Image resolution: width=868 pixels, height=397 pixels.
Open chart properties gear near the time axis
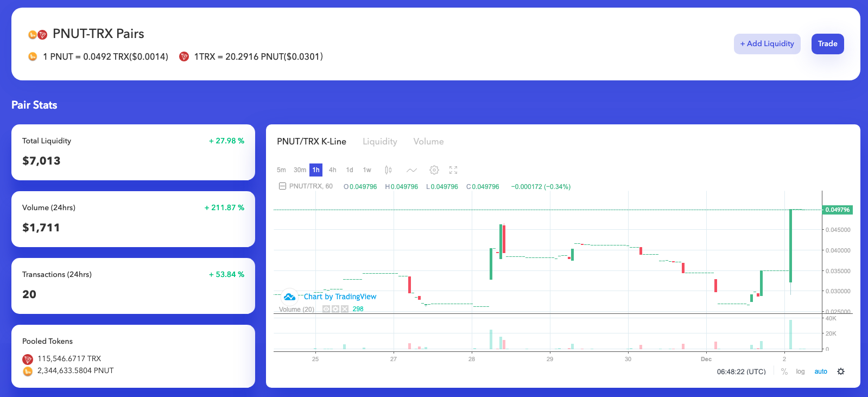(x=841, y=371)
